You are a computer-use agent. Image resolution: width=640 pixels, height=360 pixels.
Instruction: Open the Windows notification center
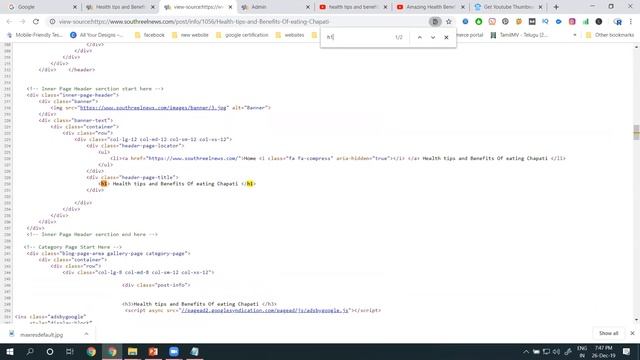[627, 351]
